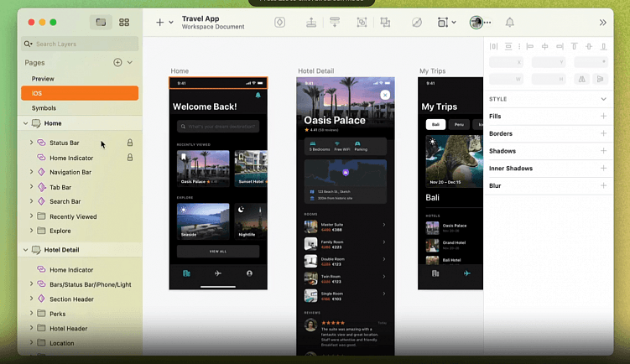
Task: Expand the Recently Viewed folder
Action: tap(31, 216)
